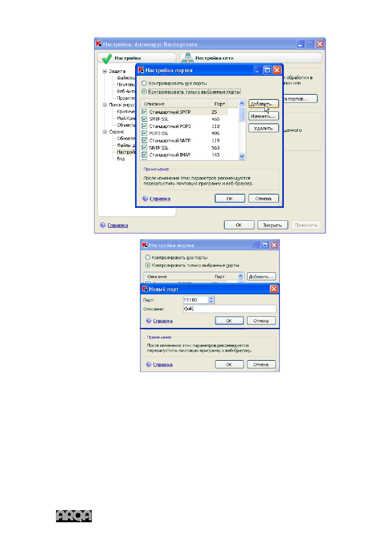The height and width of the screenshot is (555, 392).
Task: Uncheck the POP3 SSL checkbox
Action: (145, 133)
